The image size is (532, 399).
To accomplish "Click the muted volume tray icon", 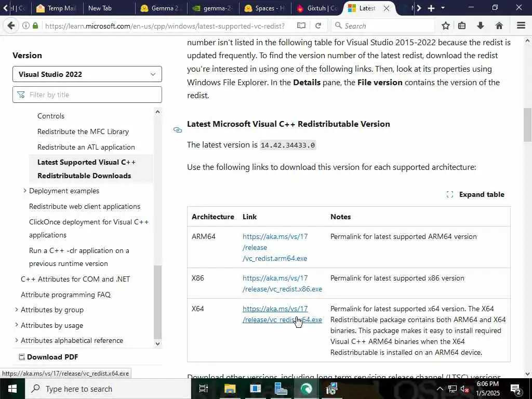I will [464, 389].
